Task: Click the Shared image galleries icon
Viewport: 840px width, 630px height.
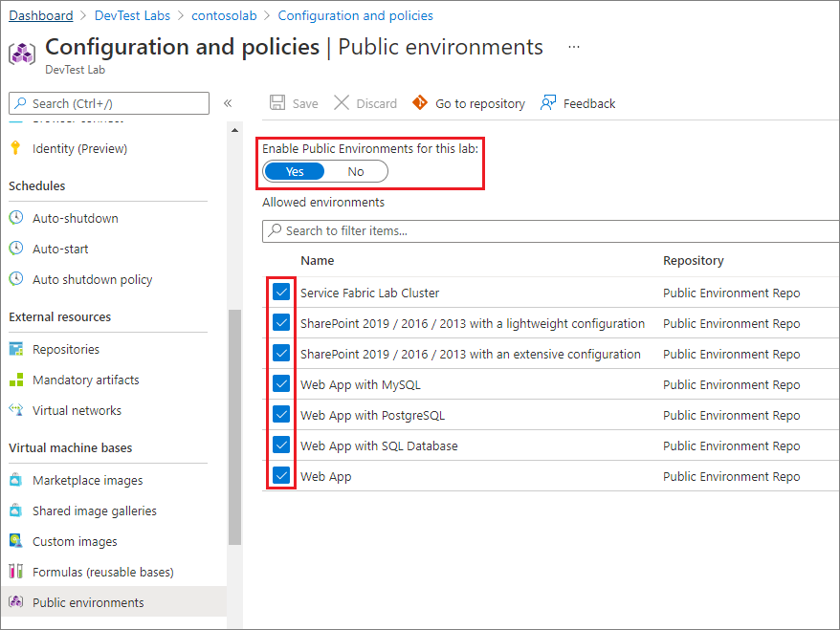Action: (x=16, y=511)
